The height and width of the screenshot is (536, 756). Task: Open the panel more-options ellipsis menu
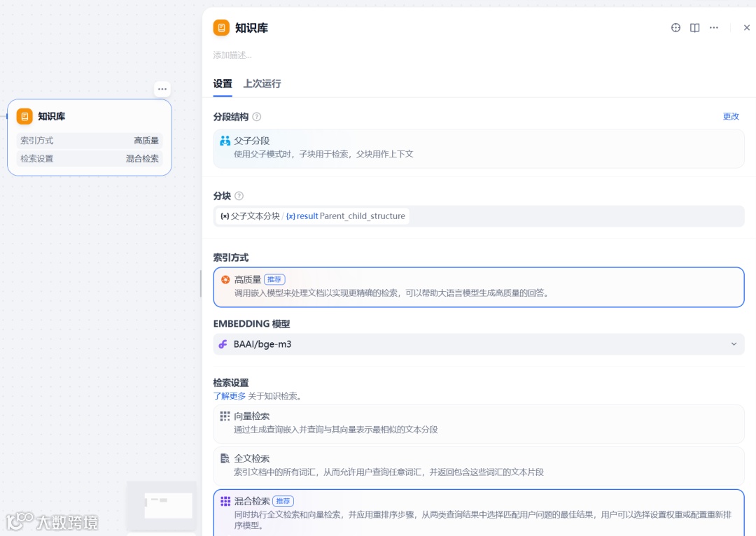(x=713, y=28)
